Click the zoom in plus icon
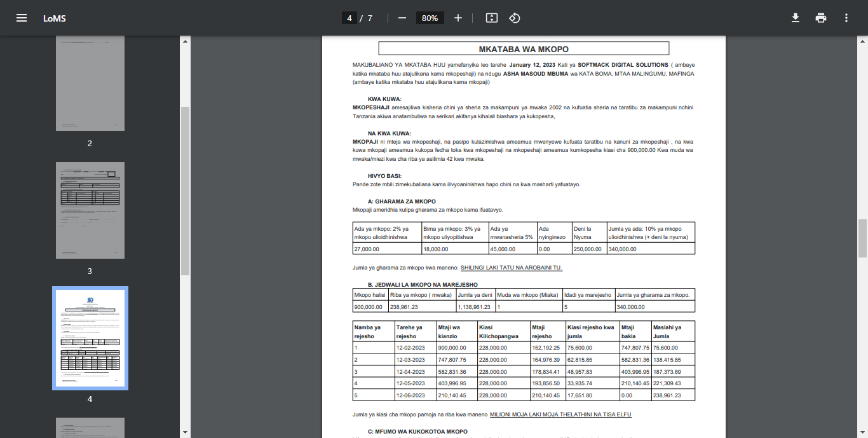 pyautogui.click(x=458, y=18)
